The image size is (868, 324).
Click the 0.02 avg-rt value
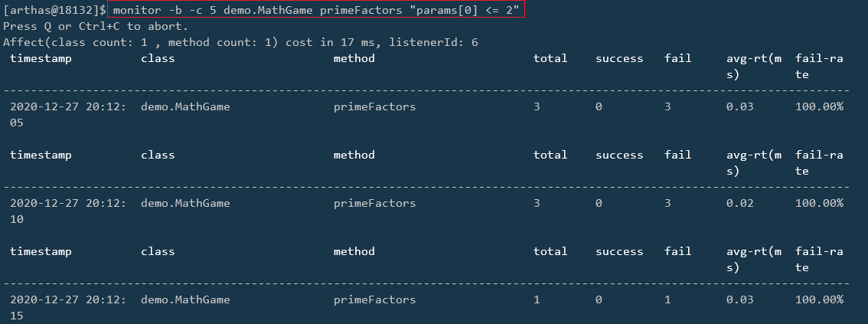tap(740, 203)
